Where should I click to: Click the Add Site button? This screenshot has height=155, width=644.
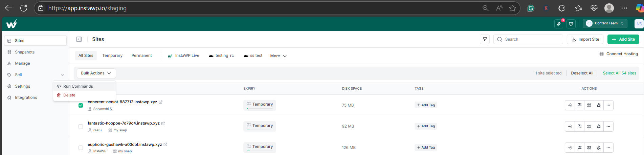pos(623,39)
